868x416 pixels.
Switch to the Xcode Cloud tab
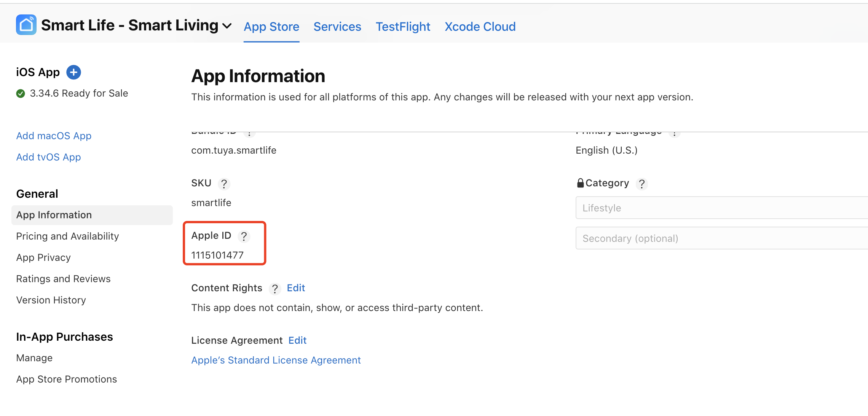(480, 27)
